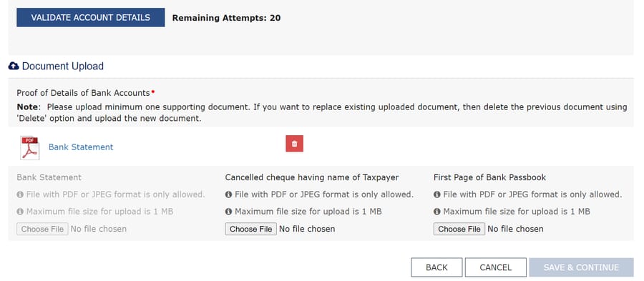This screenshot has height=281, width=644.
Task: Click 'No file chosen' text for Cancelled cheque
Action: 307,229
